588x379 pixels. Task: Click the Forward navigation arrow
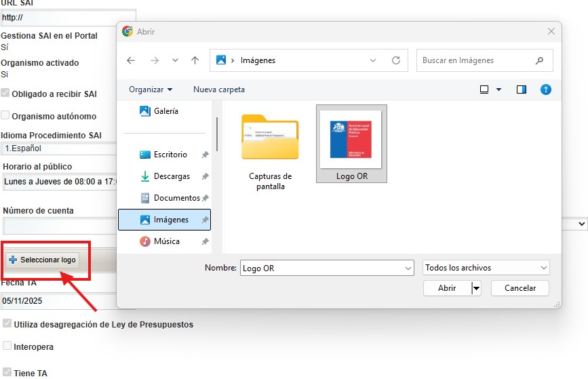(154, 60)
